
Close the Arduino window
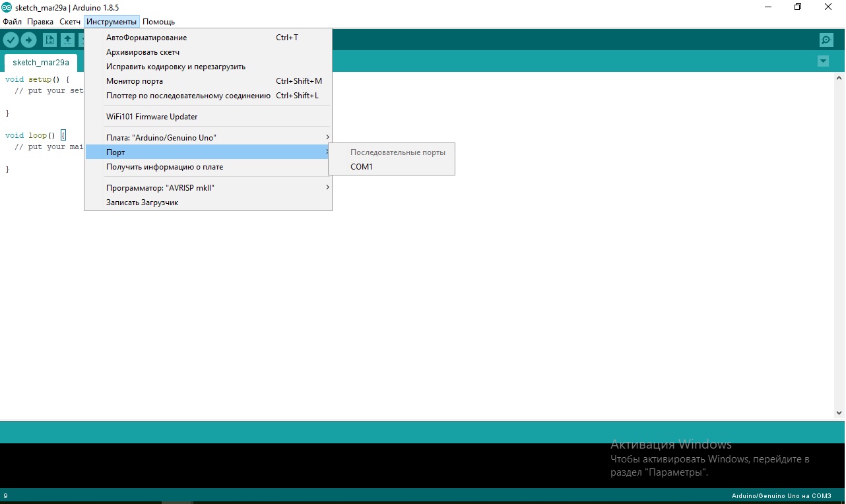coord(829,7)
